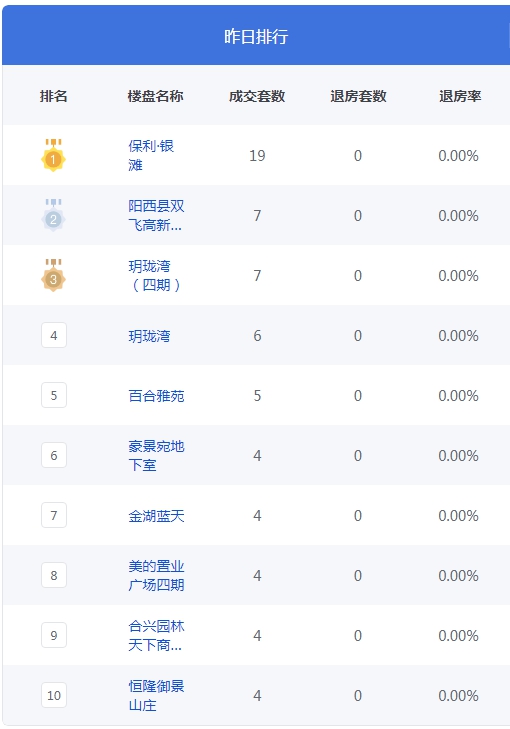The height and width of the screenshot is (729, 510).
Task: Open the 百合雅苑 property link
Action: pos(156,396)
